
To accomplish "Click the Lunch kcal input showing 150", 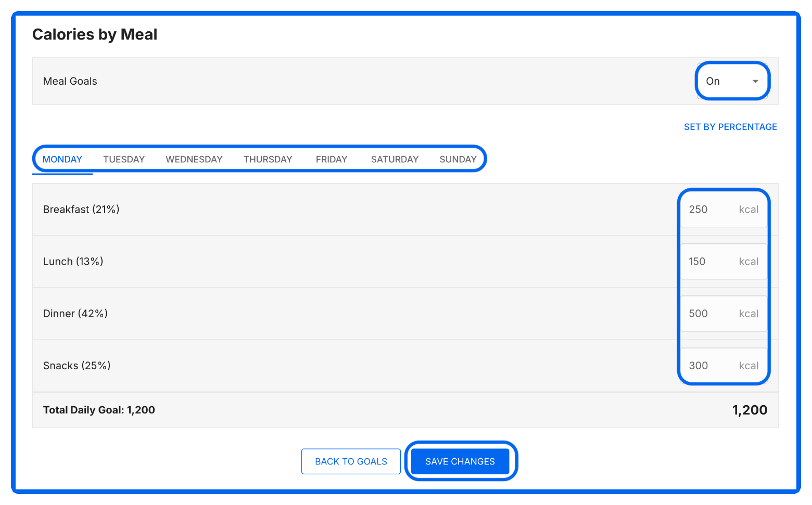I will coord(724,262).
